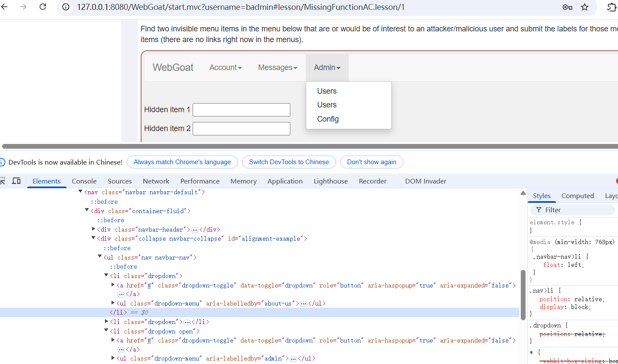618x364 pixels.
Task: Click Switch DevTools to Chinese button
Action: tap(289, 162)
